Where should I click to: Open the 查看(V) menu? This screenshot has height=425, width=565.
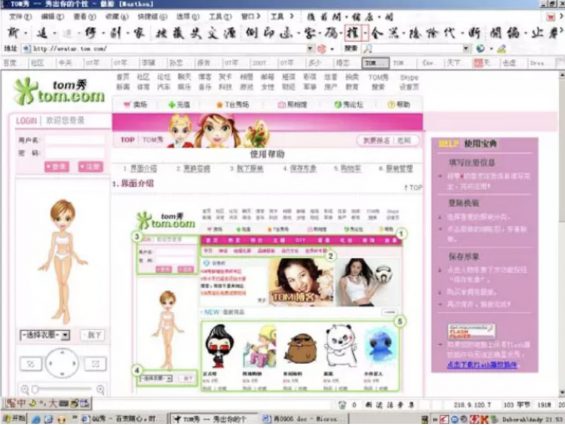[84, 17]
